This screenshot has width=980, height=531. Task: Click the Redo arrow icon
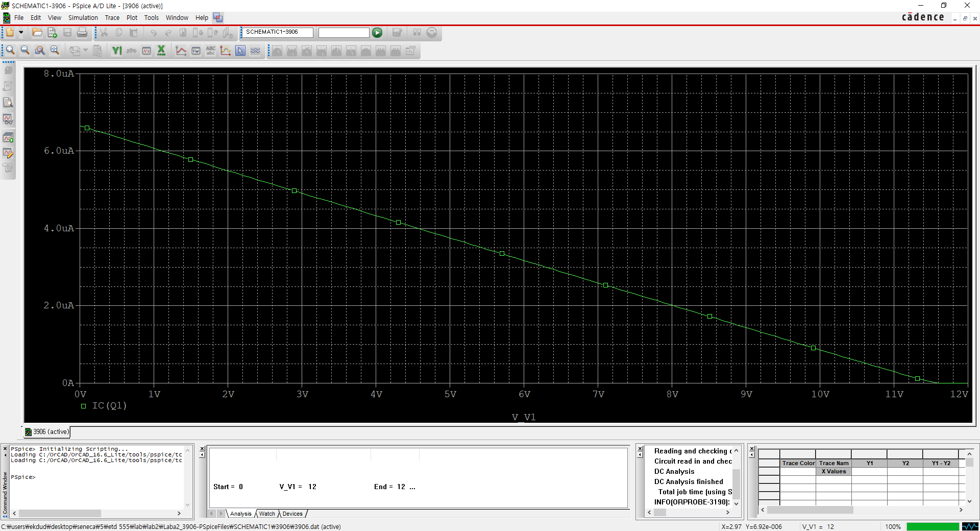coord(168,33)
